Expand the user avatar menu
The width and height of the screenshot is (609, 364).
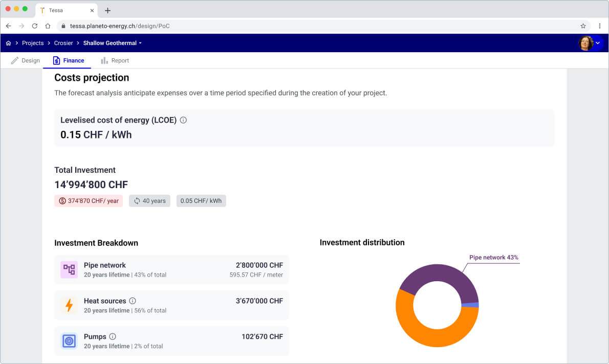click(597, 43)
